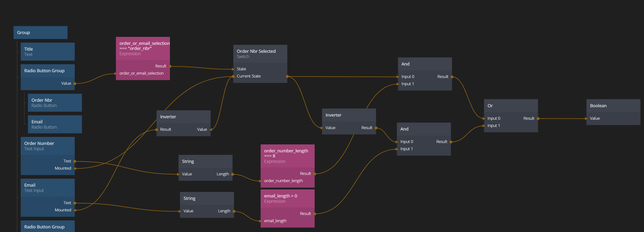
Task: Select the Title Text node
Action: click(48, 52)
